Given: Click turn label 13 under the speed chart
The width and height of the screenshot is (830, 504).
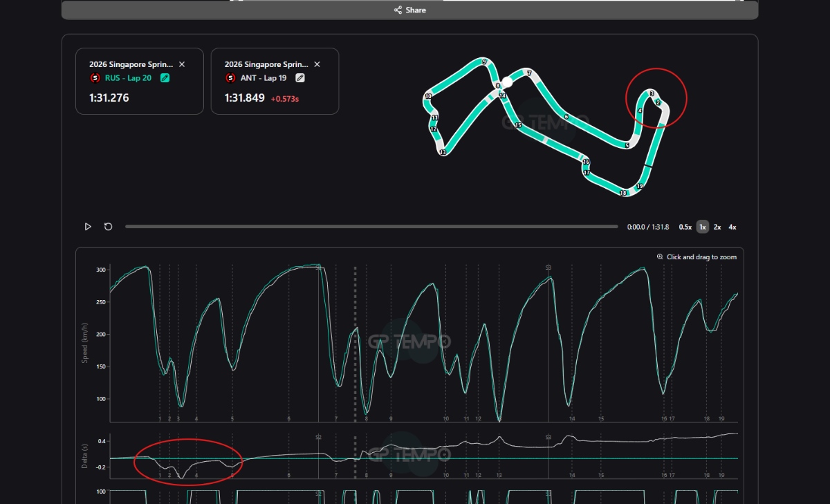Looking at the screenshot, I should coord(499,419).
